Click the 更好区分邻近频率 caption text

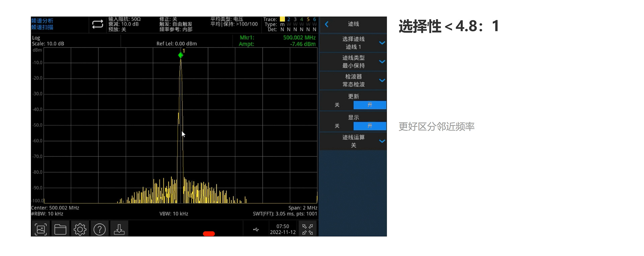tap(437, 127)
